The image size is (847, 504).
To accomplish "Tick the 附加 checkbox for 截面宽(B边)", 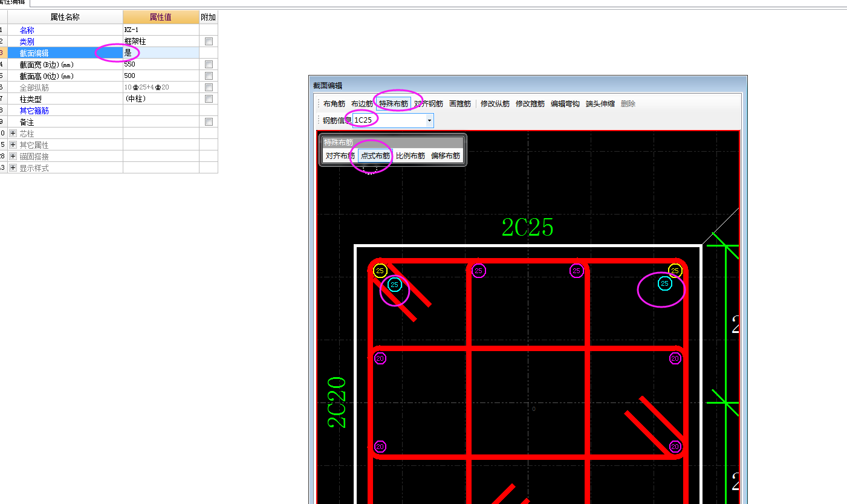I will pyautogui.click(x=209, y=65).
